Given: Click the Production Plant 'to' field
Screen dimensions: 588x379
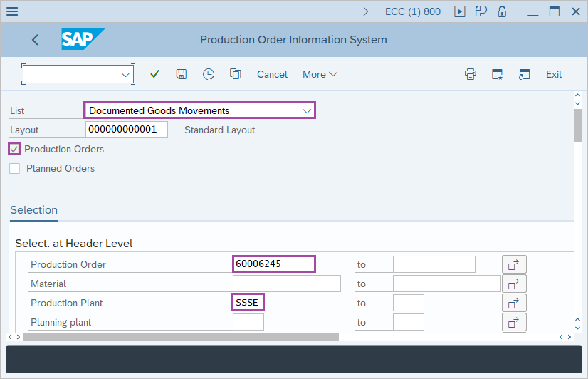Looking at the screenshot, I should 409,303.
